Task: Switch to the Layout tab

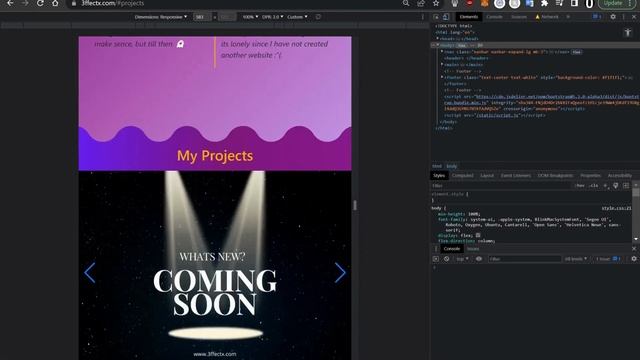Action: (487, 176)
